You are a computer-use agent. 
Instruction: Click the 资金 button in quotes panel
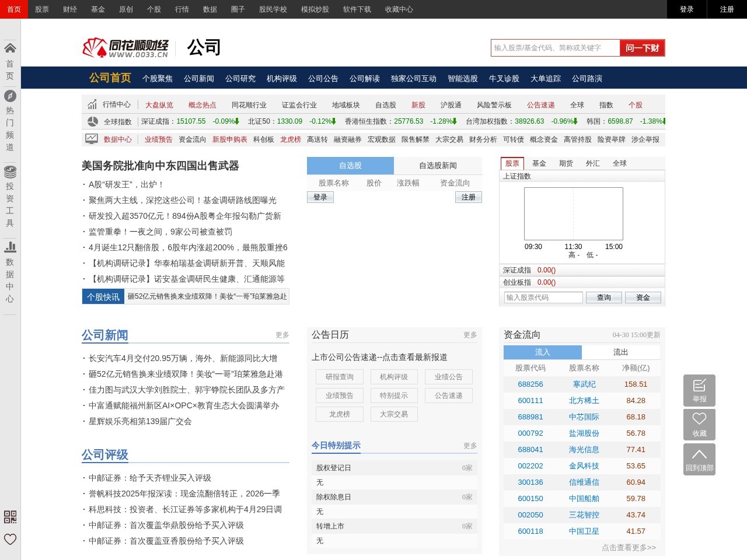643,297
